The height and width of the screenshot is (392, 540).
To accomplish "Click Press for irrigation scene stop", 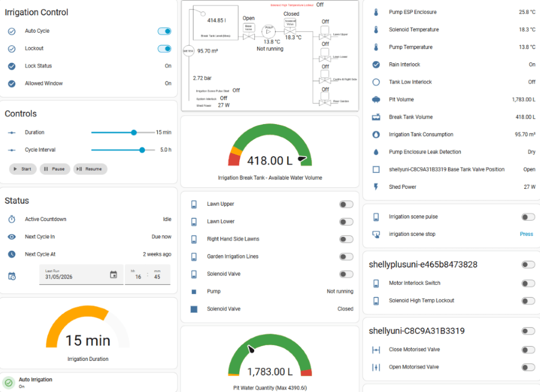I will [526, 234].
